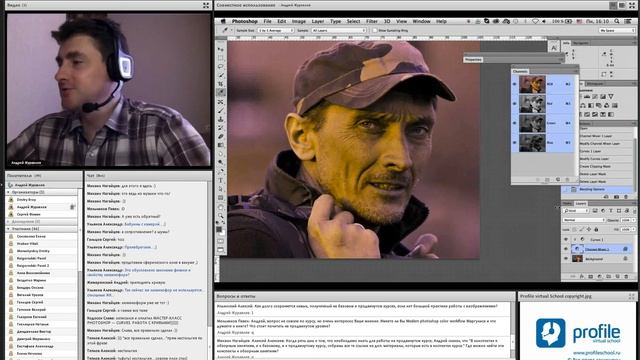Click the Properties panel tab
Viewport: 640px width, 360px height.
473,60
